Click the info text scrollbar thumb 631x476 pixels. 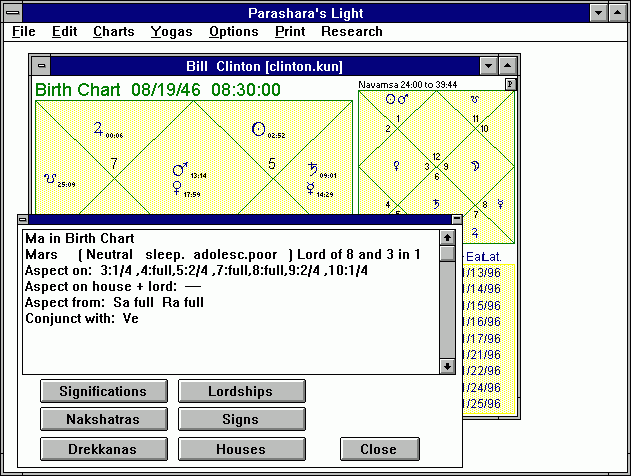(x=447, y=253)
